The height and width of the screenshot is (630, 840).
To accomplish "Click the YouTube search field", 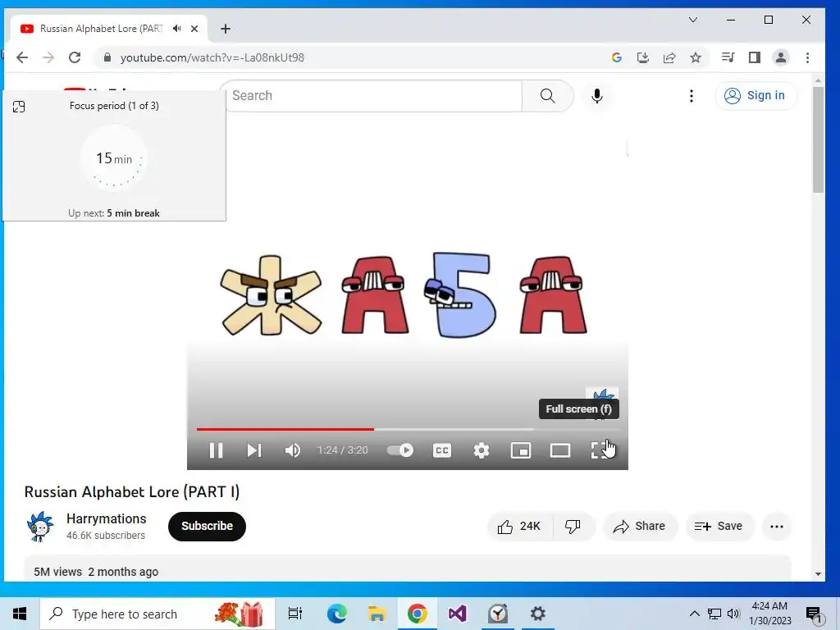I will click(x=373, y=96).
